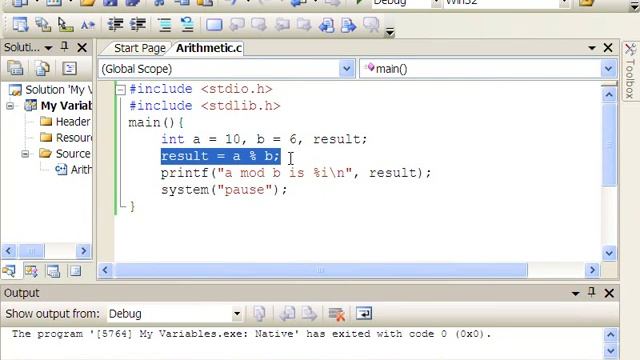Switch to the Property Manager bottom tab
The height and width of the screenshot is (360, 640).
[53, 271]
